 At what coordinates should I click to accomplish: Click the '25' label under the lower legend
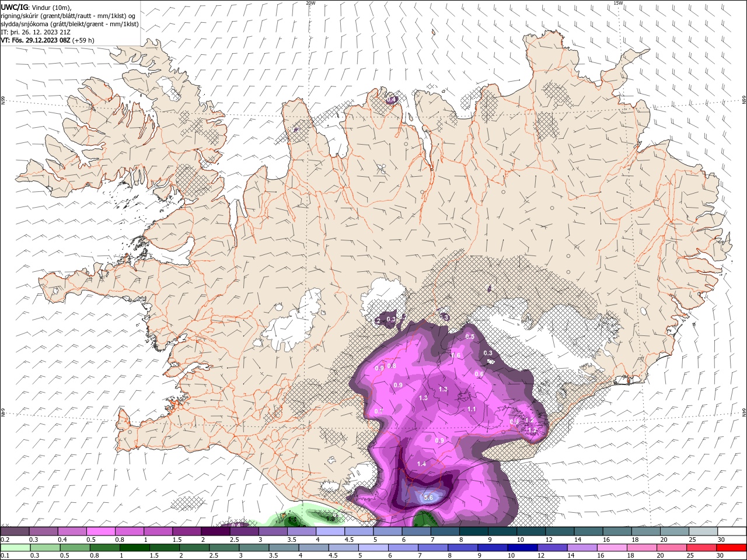pos(691,556)
